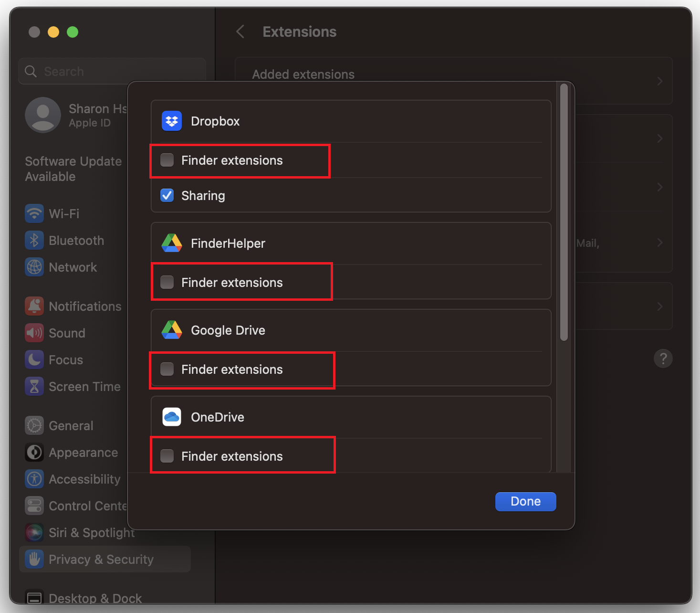Screen dimensions: 700x613
Task: Click the Bluetooth sidebar icon
Action: [x=34, y=241]
